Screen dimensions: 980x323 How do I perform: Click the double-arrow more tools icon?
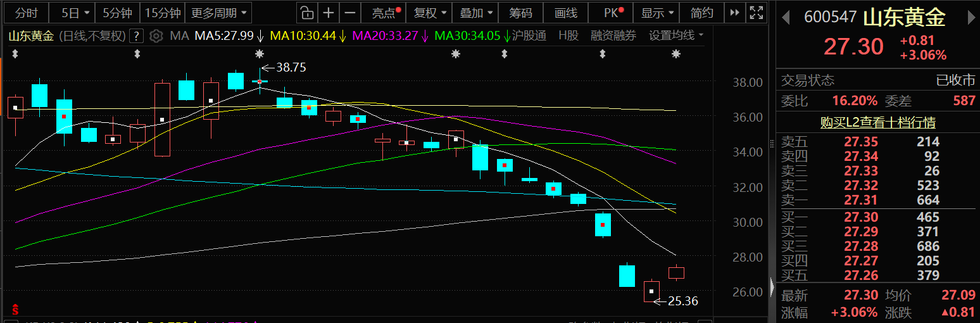734,13
